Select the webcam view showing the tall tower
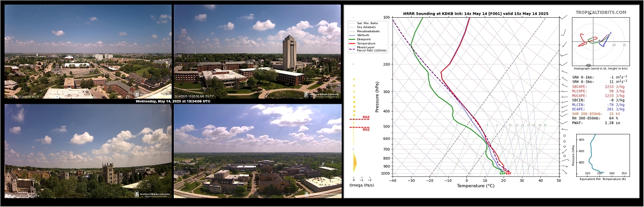This screenshot has height=207, width=644. (258, 51)
